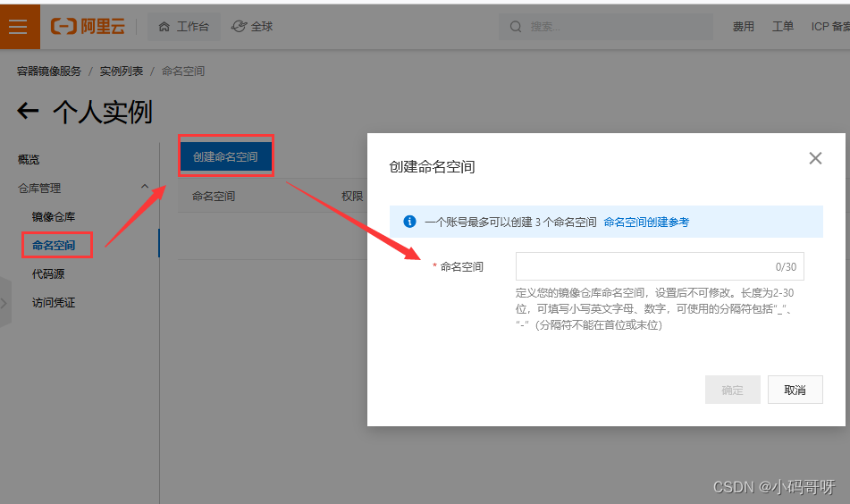Open the 工单 menu
The width and height of the screenshot is (850, 504).
pos(783,27)
